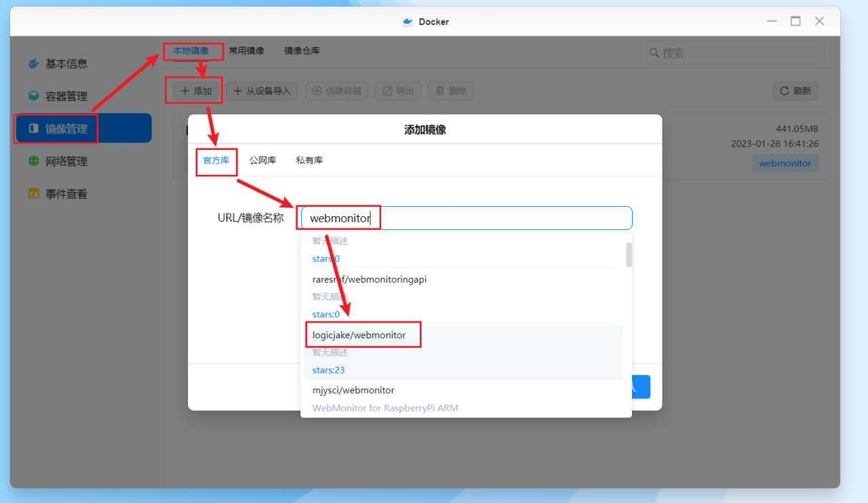Switch to the 常用镜像 tab
This screenshot has width=868, height=503.
pos(246,50)
